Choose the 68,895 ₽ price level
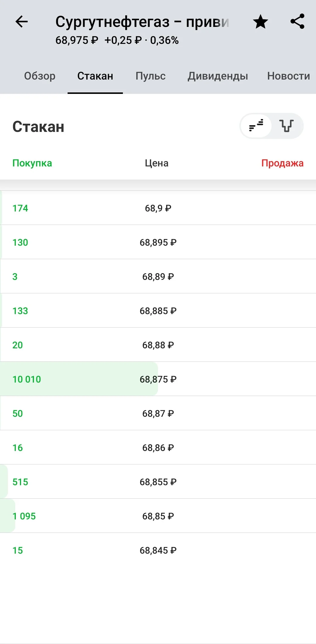Screen dimensions: 316x644 pos(158,242)
